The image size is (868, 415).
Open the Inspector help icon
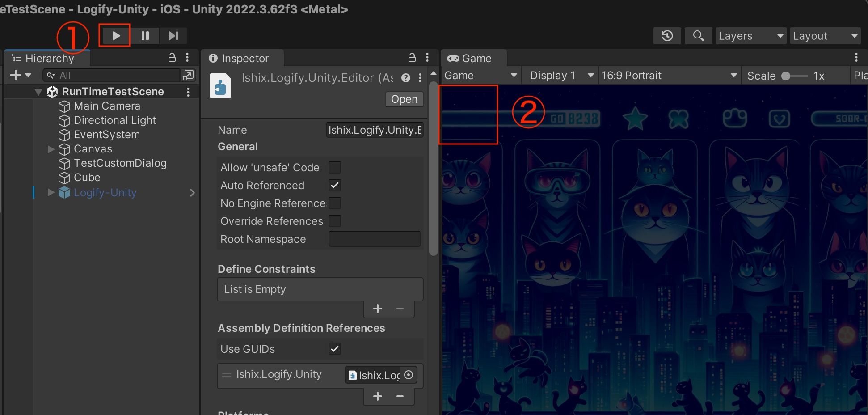(406, 78)
